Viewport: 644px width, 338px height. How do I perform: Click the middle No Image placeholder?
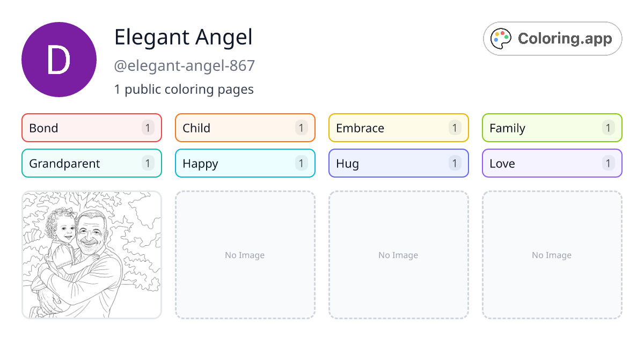tap(399, 255)
